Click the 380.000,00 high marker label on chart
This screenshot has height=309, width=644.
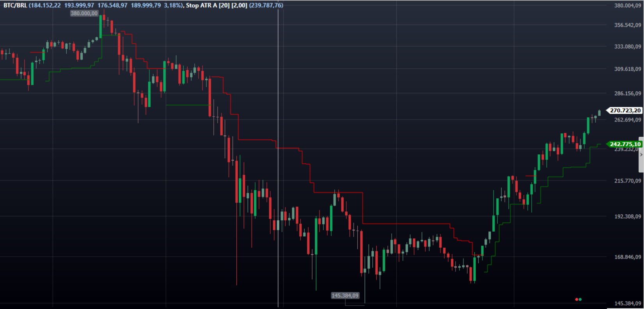(84, 13)
